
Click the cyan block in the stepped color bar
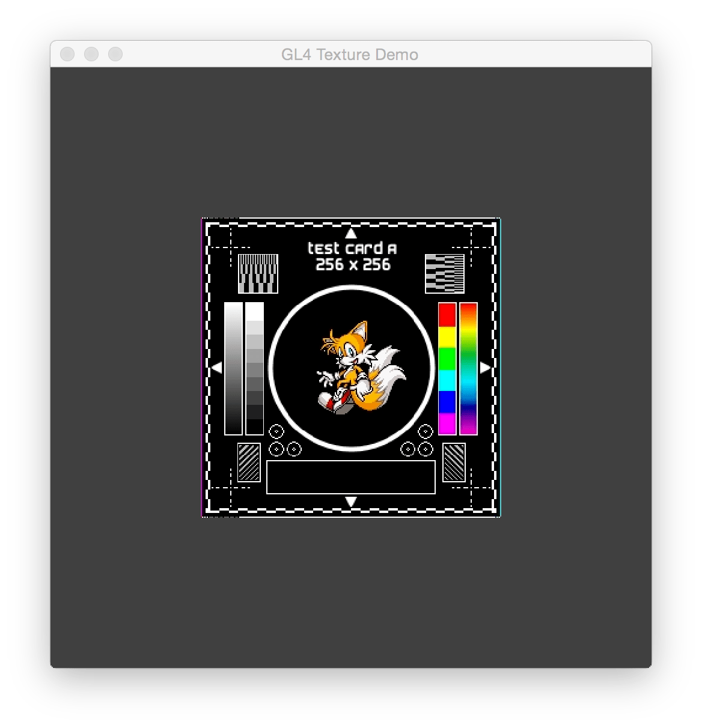click(447, 381)
